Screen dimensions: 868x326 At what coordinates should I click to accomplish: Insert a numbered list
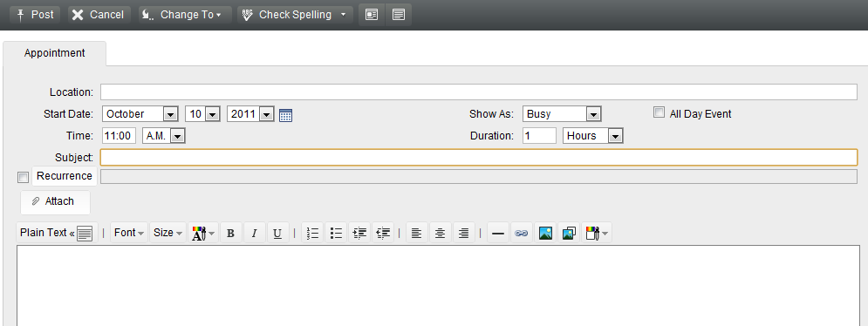[x=313, y=234]
